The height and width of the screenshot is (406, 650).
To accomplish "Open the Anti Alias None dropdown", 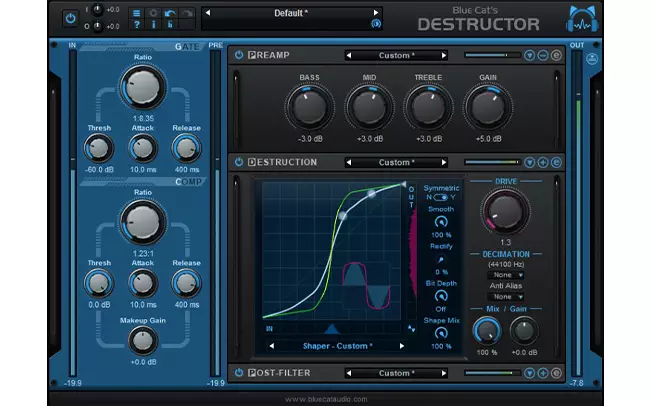I will (506, 297).
